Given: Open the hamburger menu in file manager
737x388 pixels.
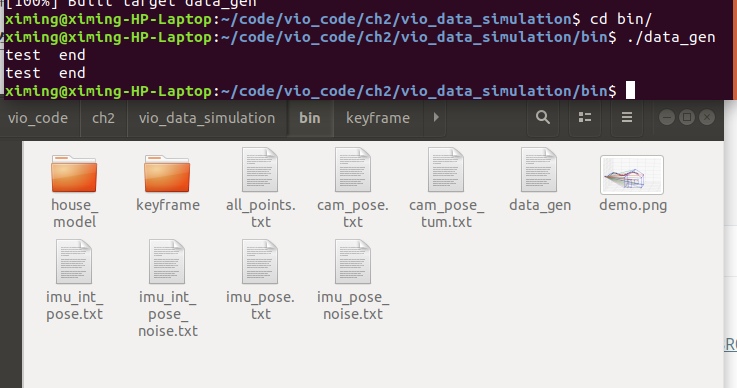Looking at the screenshot, I should 627,118.
